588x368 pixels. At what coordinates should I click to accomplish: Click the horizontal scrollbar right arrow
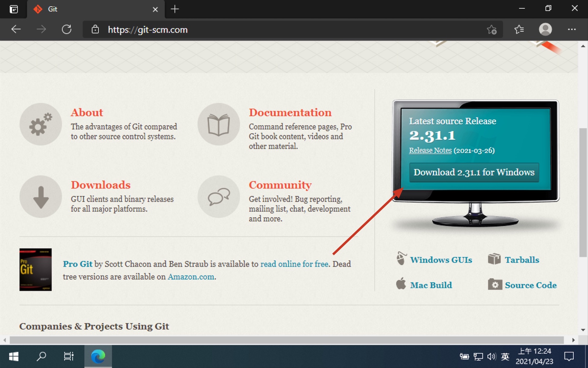click(x=573, y=340)
